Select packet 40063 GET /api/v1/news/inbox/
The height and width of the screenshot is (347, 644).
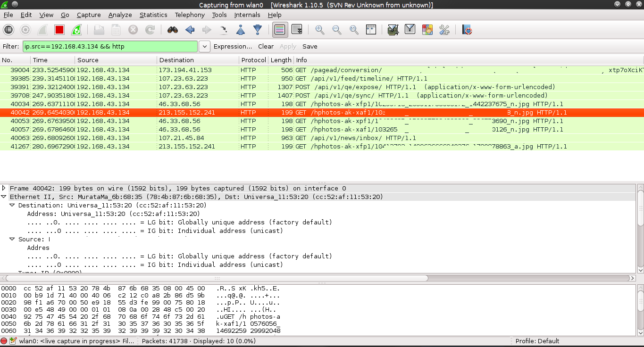pos(322,138)
